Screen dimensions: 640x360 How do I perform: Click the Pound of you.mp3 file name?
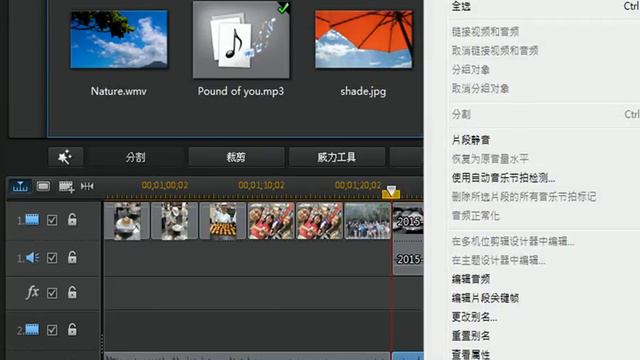tap(241, 91)
